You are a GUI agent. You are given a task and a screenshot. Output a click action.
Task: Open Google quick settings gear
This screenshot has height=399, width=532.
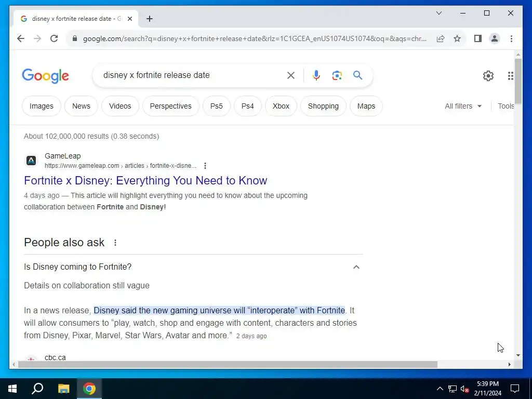488,76
